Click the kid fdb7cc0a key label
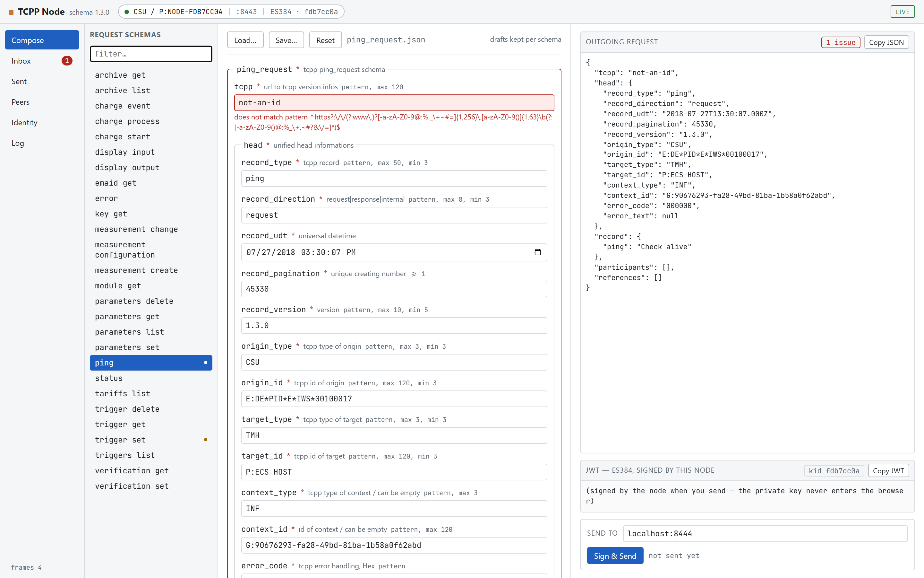The image size is (924, 578). click(x=834, y=471)
